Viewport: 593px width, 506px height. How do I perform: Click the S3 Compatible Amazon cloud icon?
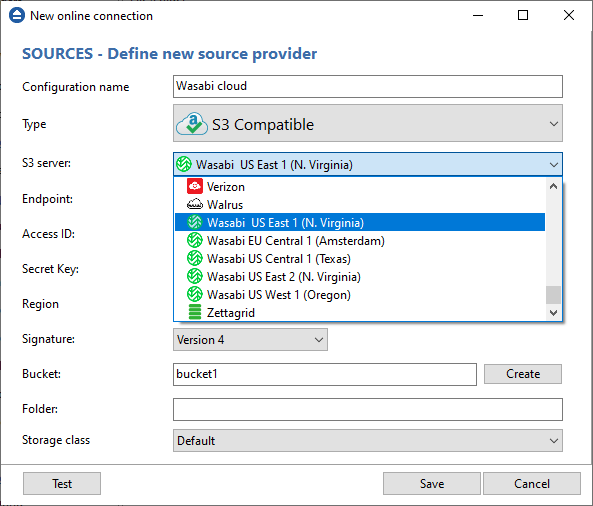pos(192,124)
